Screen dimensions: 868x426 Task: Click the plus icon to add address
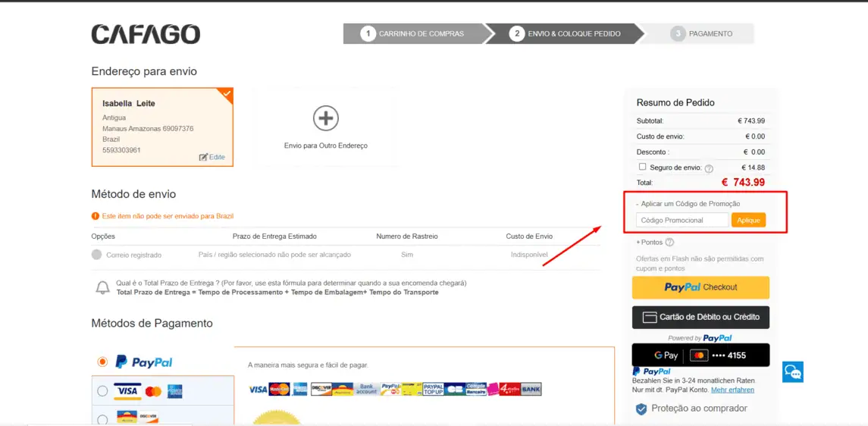pyautogui.click(x=326, y=117)
